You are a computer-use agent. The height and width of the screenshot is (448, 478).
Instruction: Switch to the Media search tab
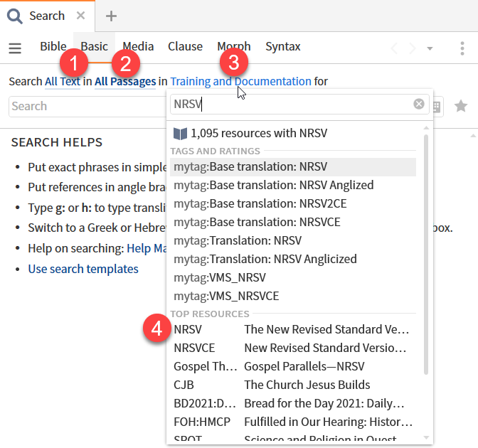click(138, 46)
